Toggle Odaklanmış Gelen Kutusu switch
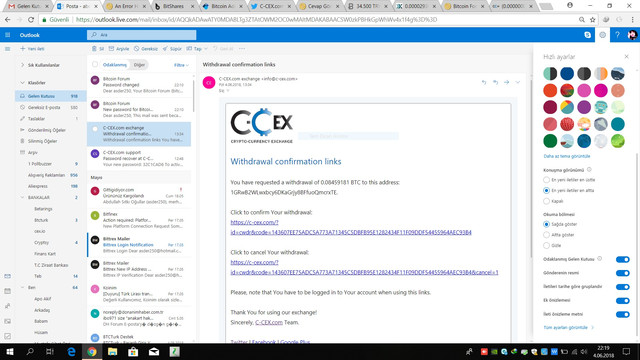Screen dimensions: 640x360 (622, 259)
